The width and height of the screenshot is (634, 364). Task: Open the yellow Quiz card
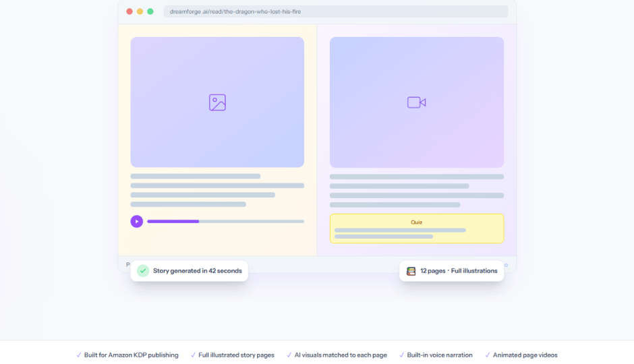coord(416,229)
